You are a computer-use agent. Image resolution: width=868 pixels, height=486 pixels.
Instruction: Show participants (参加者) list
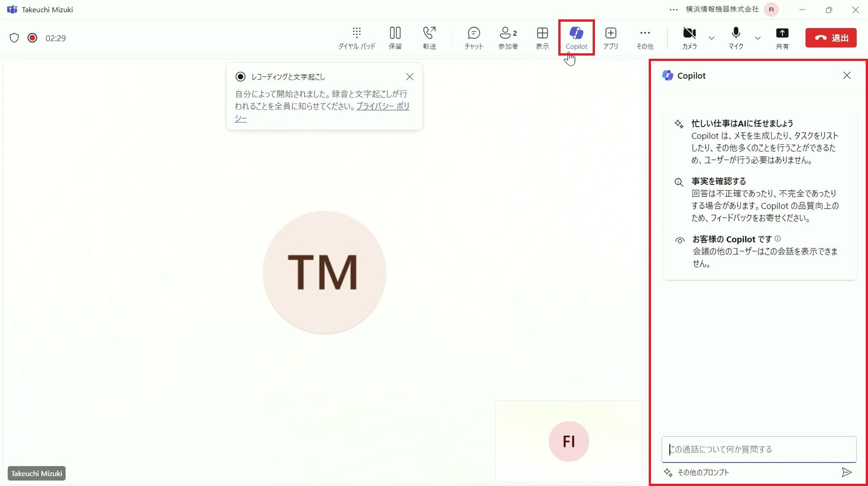[x=508, y=38]
